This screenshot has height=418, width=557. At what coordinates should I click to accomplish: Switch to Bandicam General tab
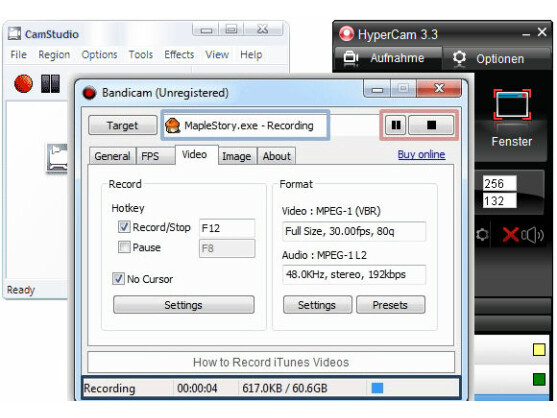pyautogui.click(x=112, y=156)
